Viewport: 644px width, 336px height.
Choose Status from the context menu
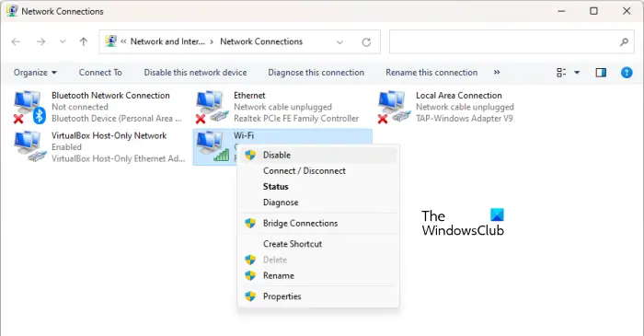(318, 187)
